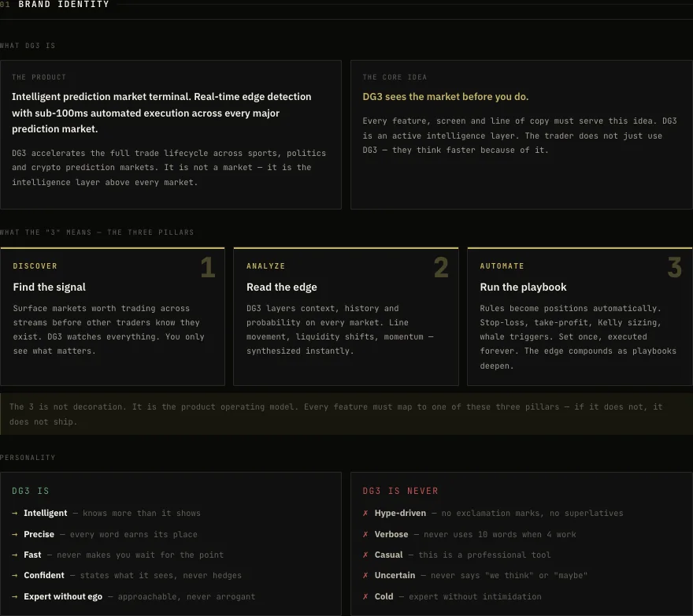Click the gold "DG3 sees the market before you do." headline
This screenshot has height=616, width=693.
[446, 96]
